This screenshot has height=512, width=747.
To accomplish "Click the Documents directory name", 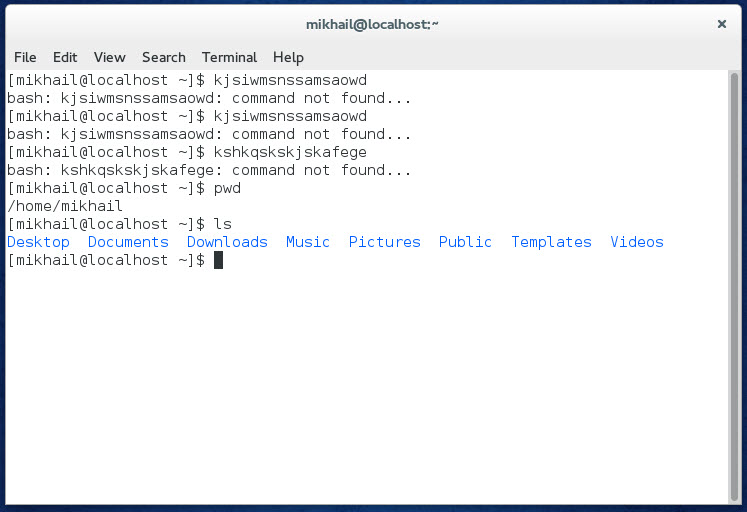I will pos(128,242).
